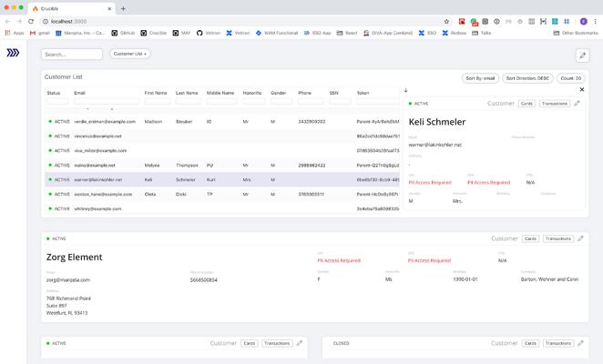Select the weston_hane@example.com row
603x364 pixels.
(x=103, y=194)
